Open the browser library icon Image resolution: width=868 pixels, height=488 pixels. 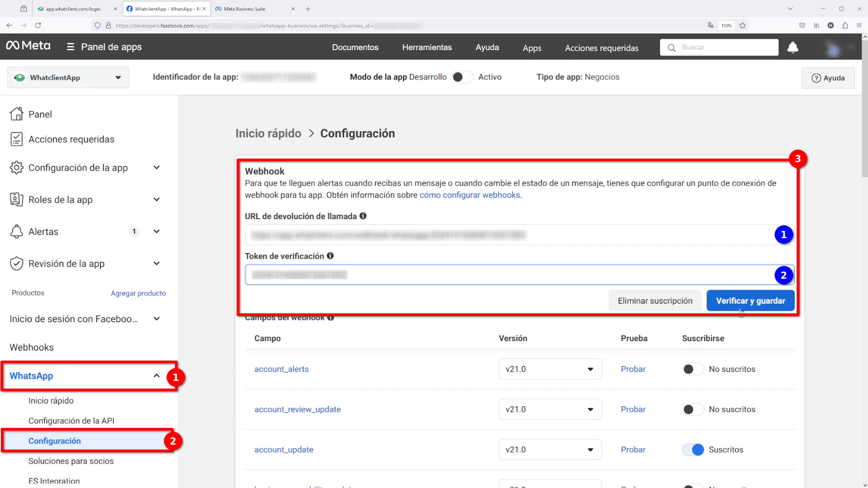[x=816, y=25]
